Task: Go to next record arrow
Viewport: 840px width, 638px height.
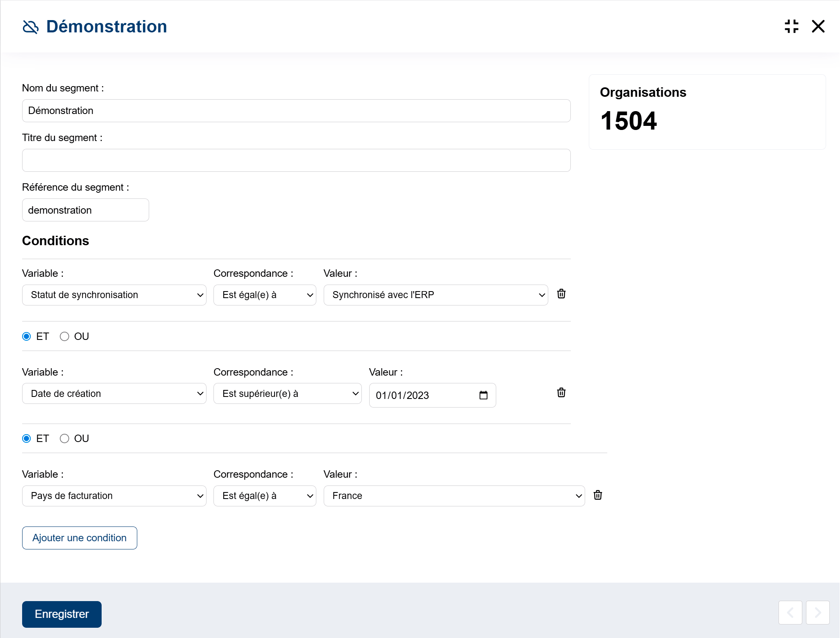Action: [817, 613]
